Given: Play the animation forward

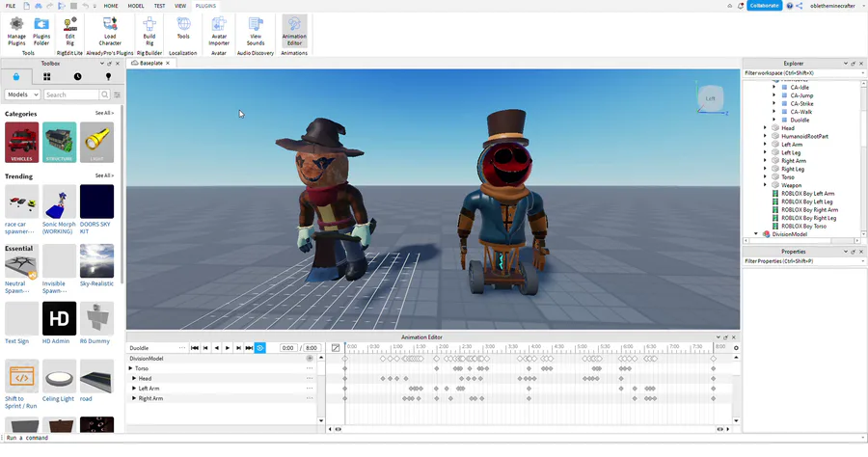Looking at the screenshot, I should [x=228, y=347].
